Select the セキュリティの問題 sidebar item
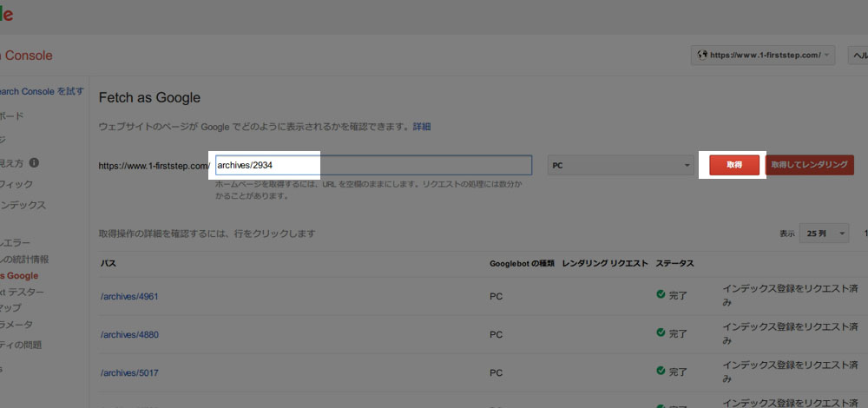The height and width of the screenshot is (408, 868). point(21,345)
